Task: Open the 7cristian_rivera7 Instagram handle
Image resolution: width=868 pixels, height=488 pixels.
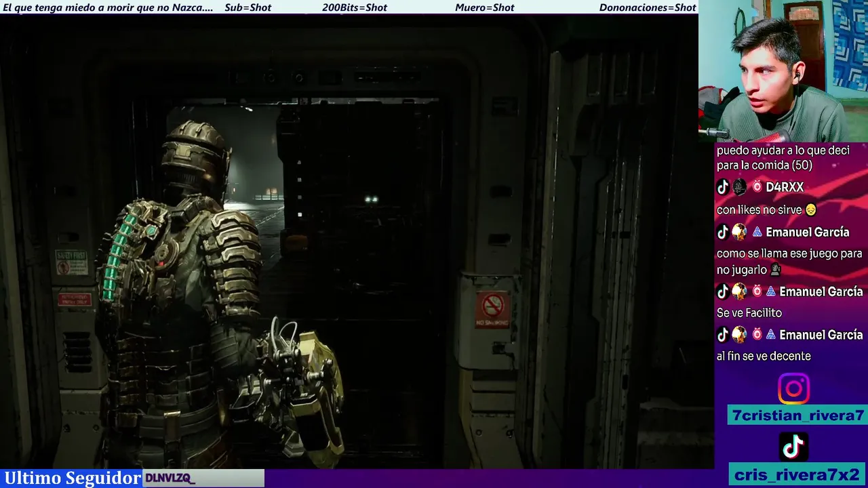Action: coord(797,415)
